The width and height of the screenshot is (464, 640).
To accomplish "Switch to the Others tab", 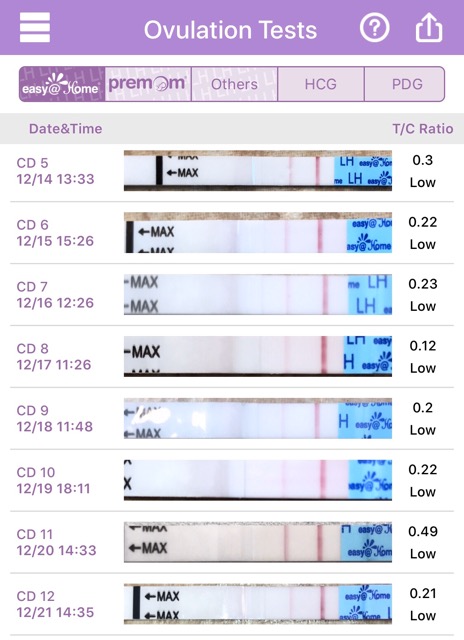I will point(234,84).
